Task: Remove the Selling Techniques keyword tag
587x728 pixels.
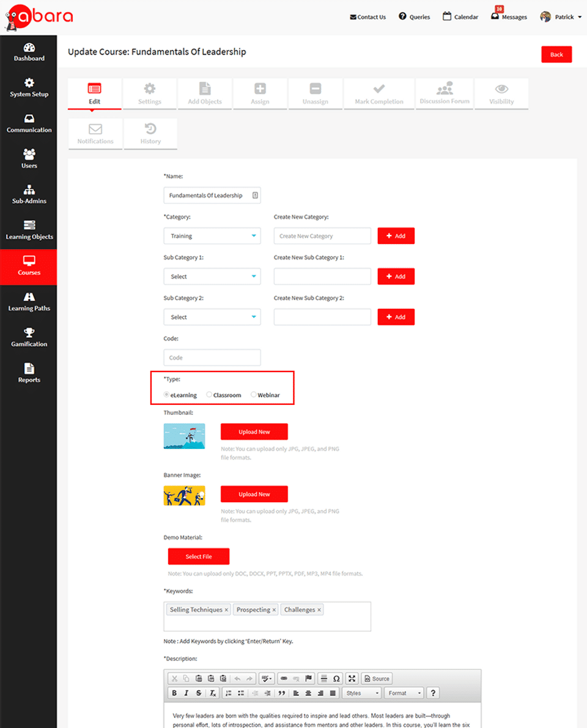Action: tap(226, 609)
